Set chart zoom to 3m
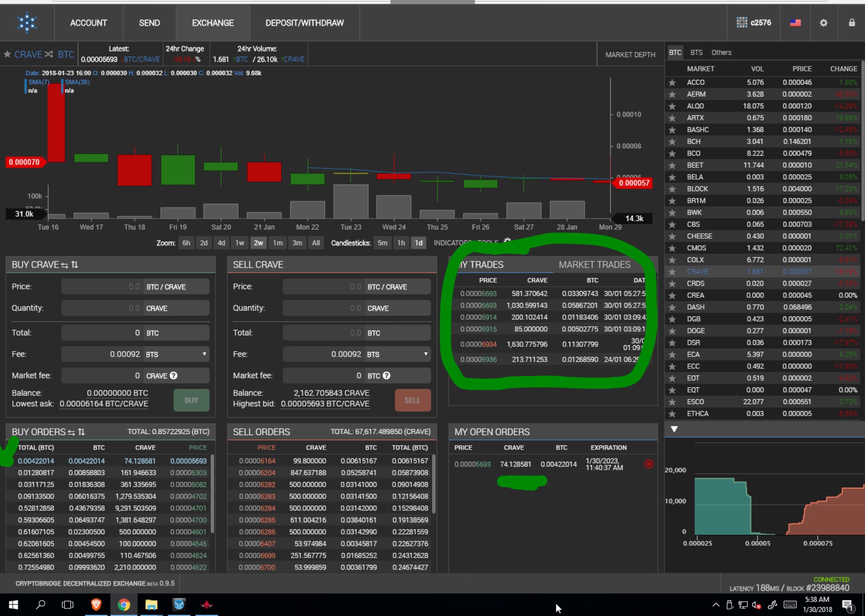 tap(297, 243)
